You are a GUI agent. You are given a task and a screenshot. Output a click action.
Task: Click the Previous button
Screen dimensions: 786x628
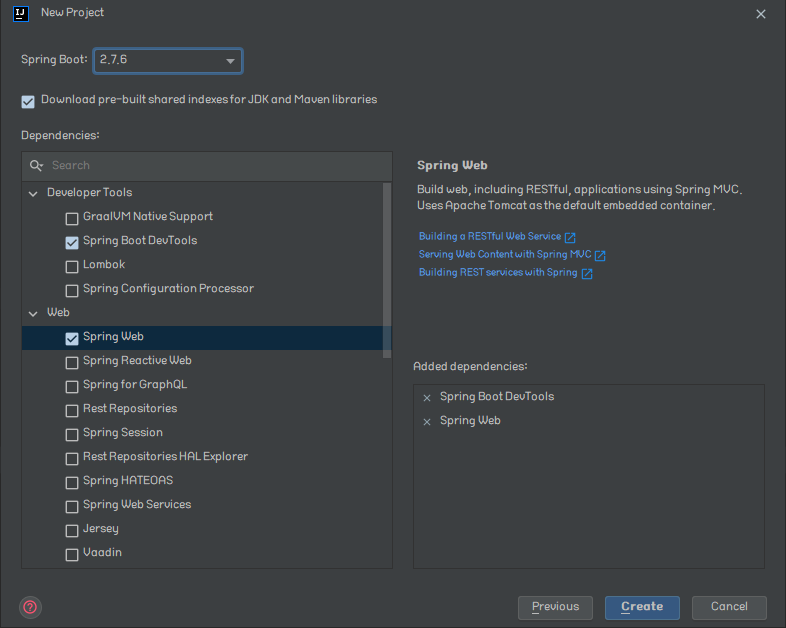pos(555,607)
